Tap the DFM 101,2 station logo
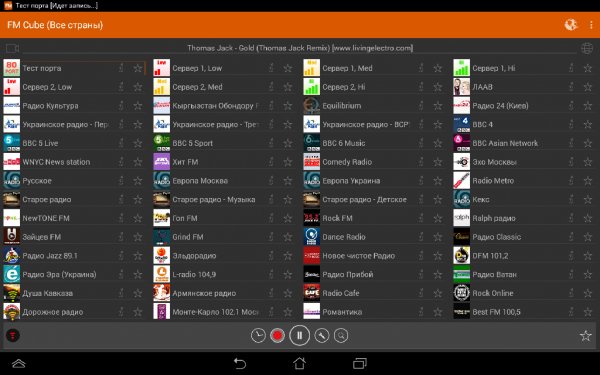 click(461, 255)
